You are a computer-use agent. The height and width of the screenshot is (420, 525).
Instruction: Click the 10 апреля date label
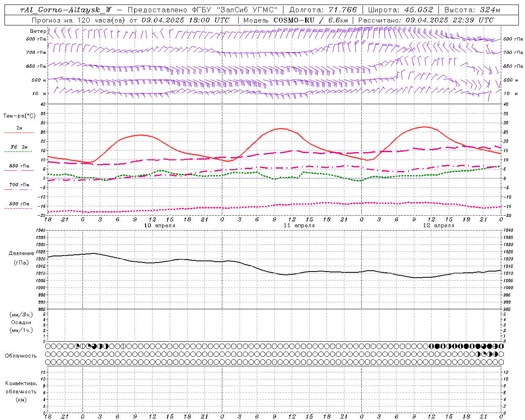click(160, 226)
